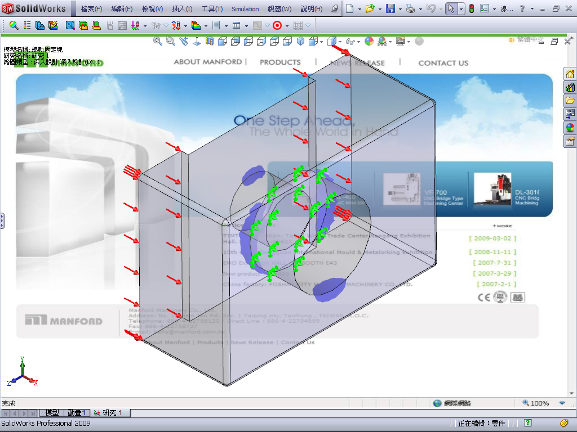Open the Options settings icon
This screenshot has width=577, height=432.
485,8
